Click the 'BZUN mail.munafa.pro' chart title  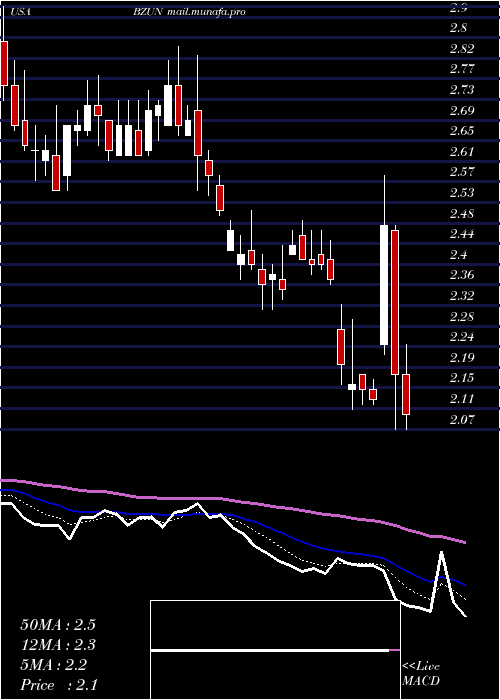(189, 12)
